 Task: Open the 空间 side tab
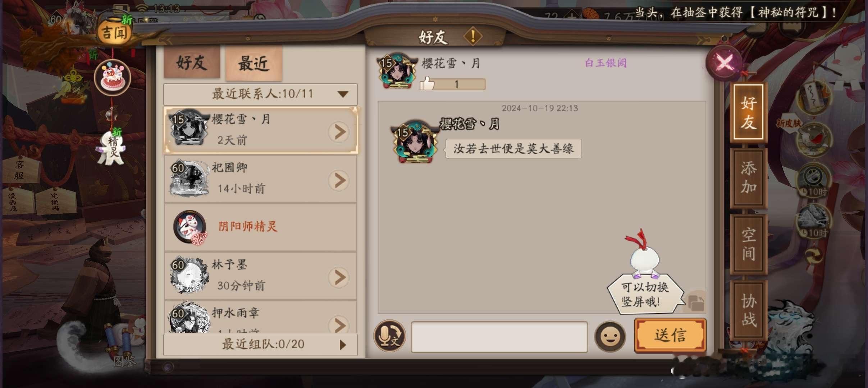(x=749, y=244)
